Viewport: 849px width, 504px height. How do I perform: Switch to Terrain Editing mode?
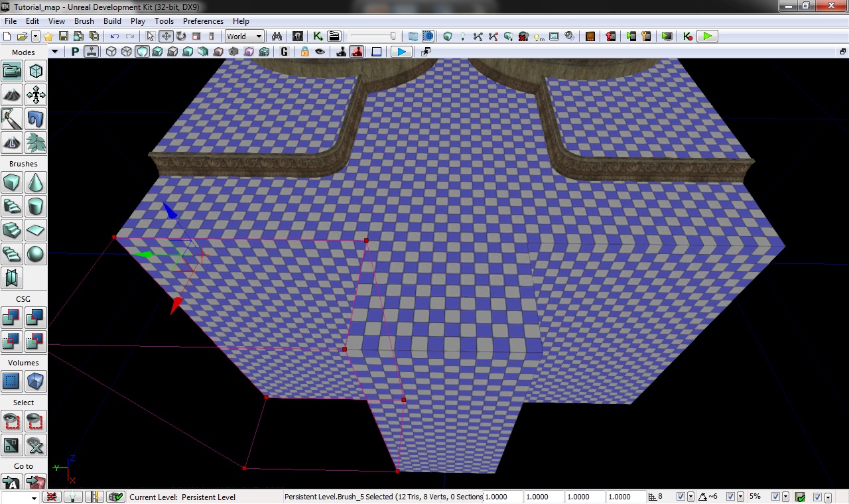pos(11,95)
